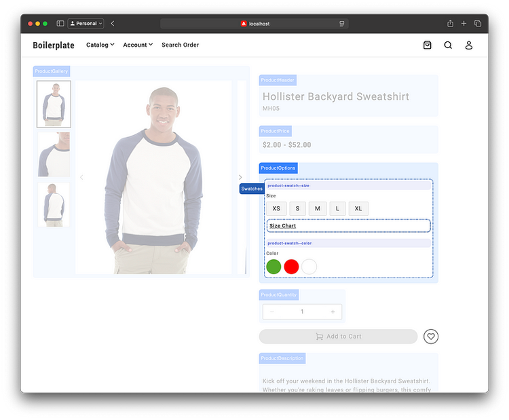The width and height of the screenshot is (509, 420).
Task: Expand the Account menu
Action: point(138,45)
